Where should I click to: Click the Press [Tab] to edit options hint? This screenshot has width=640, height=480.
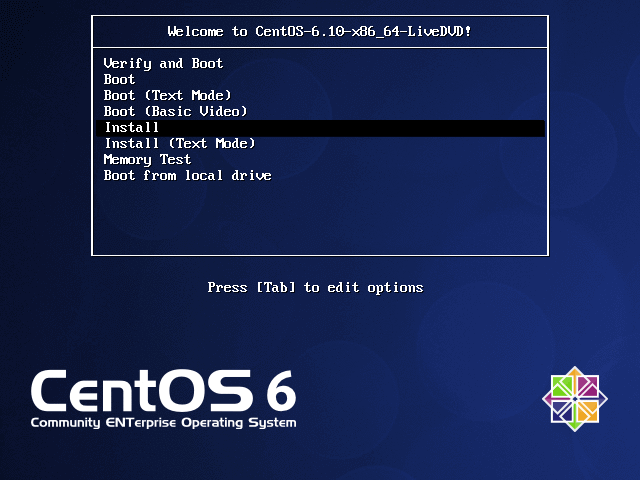315,287
